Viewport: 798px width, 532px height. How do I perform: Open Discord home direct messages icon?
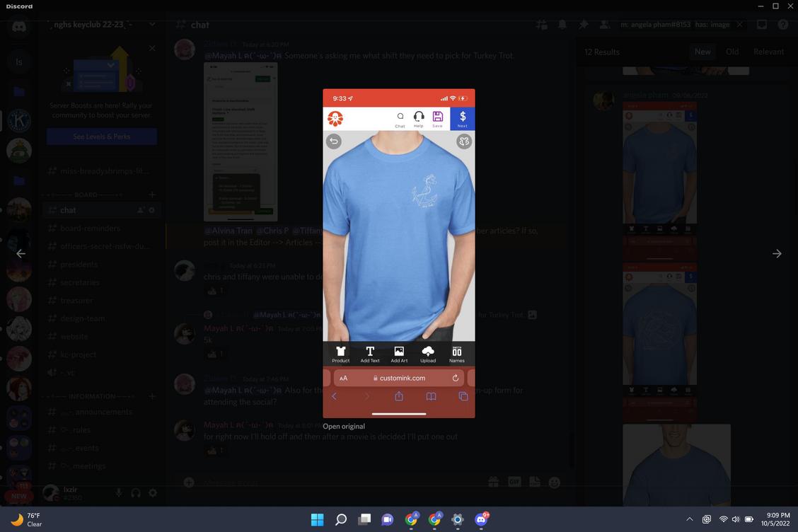[x=19, y=26]
